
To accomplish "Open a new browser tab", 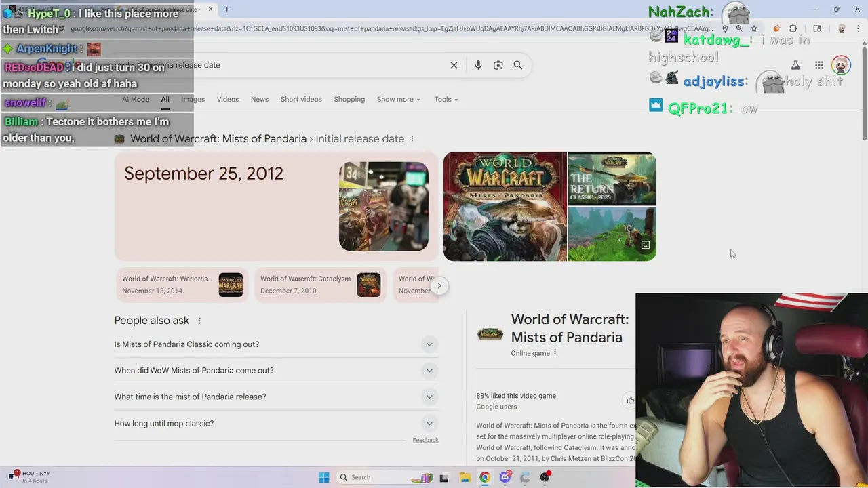I will (226, 9).
